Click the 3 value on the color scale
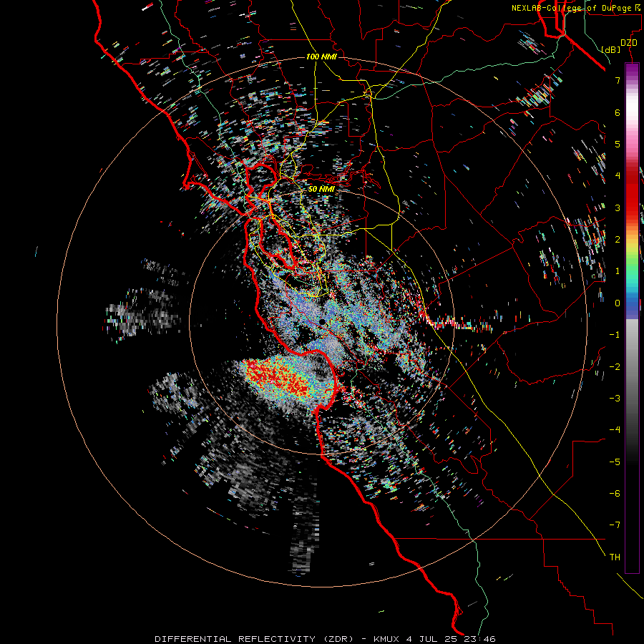Screen dimensions: 644x644 point(618,208)
